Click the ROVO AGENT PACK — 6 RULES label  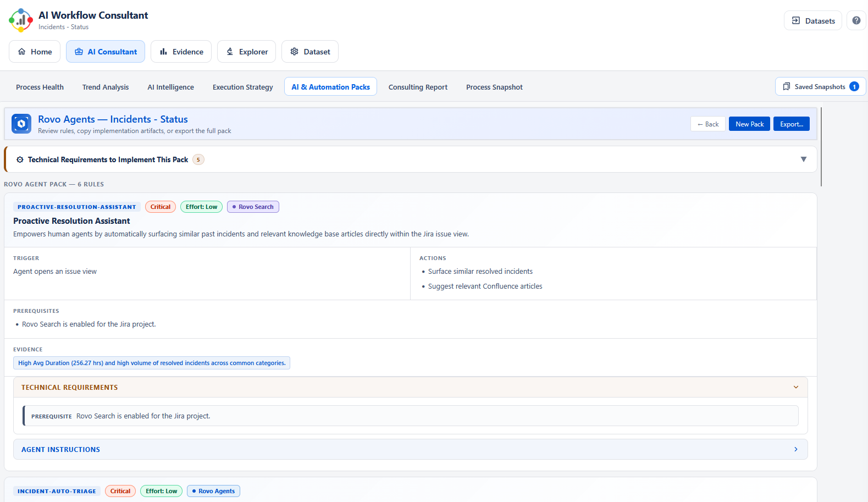(x=54, y=184)
